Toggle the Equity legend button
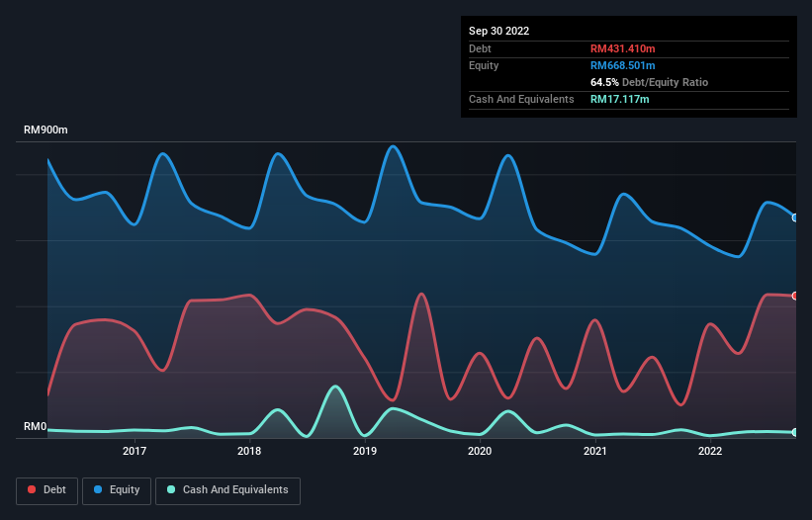The width and height of the screenshot is (812, 520). [x=117, y=490]
